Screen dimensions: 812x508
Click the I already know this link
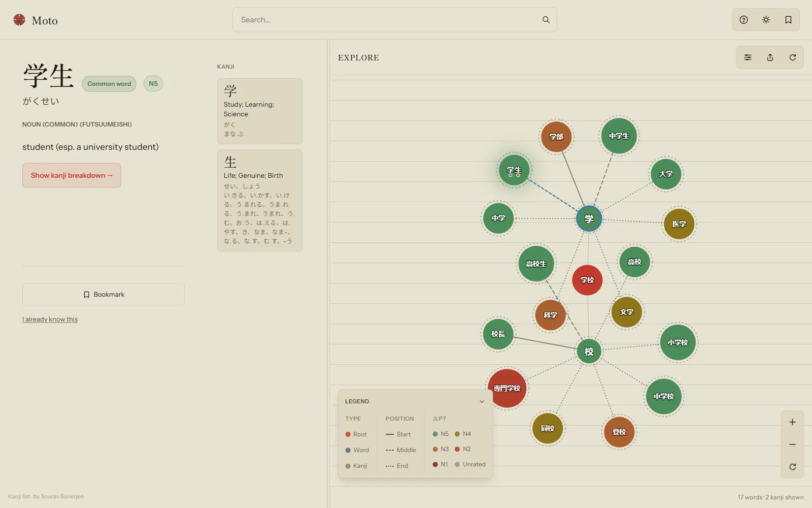[50, 320]
